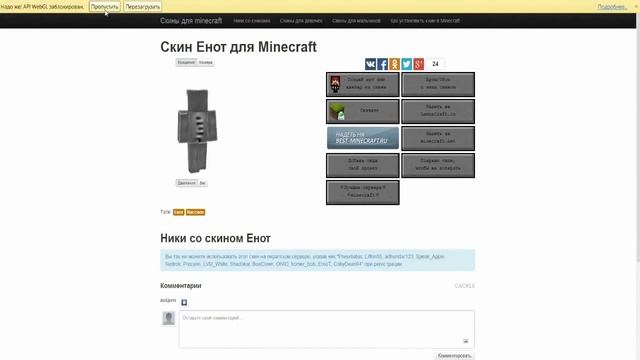Image resolution: width=640 pixels, height=360 pixels.
Task: Submit comment with Комментировать button
Action: (x=454, y=356)
